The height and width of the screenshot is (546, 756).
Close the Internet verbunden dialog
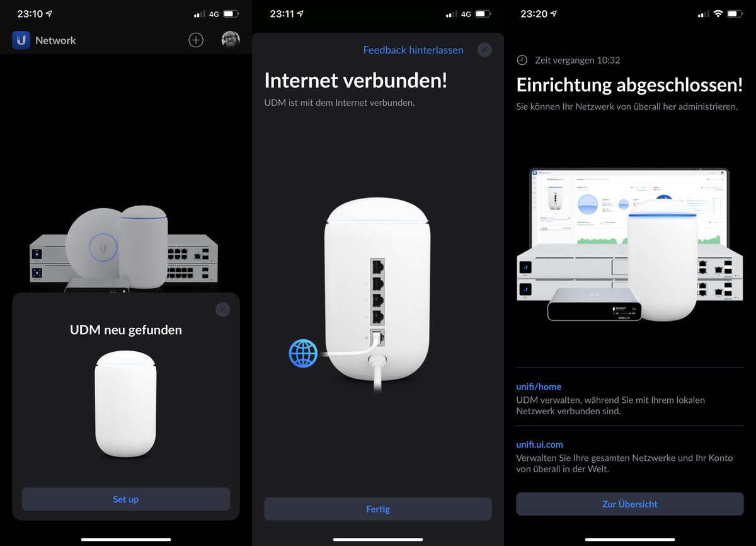coord(484,49)
